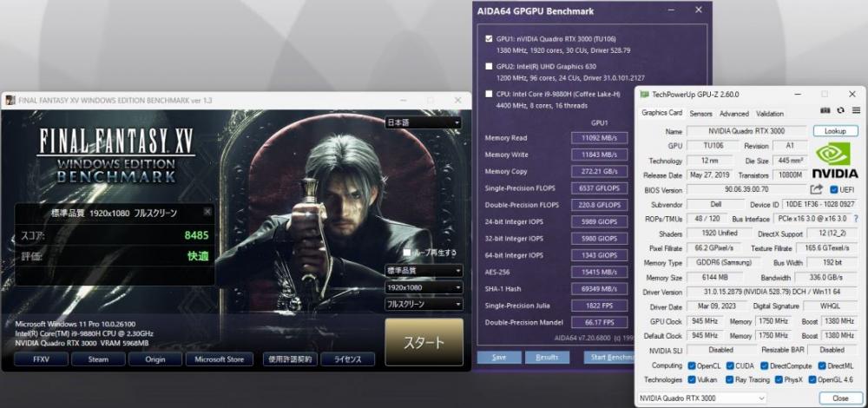Screen dimensions: 868x408
Task: Close the score result panel in FFXV
Action: point(207,212)
